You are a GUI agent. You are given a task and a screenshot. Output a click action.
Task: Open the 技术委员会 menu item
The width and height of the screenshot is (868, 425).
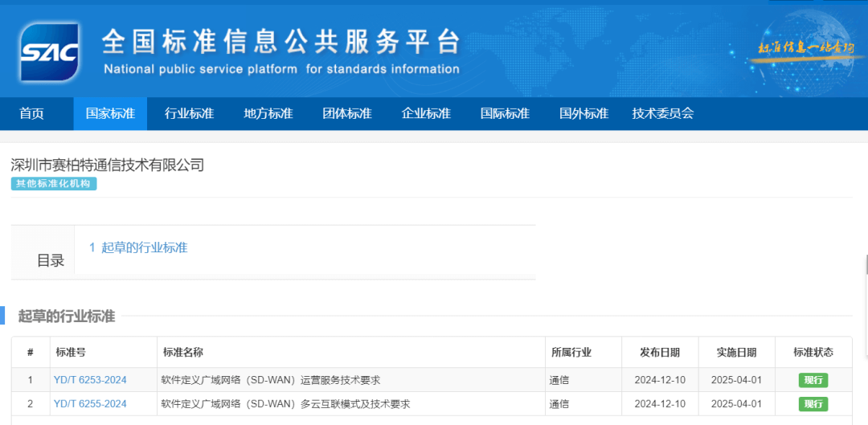point(662,113)
